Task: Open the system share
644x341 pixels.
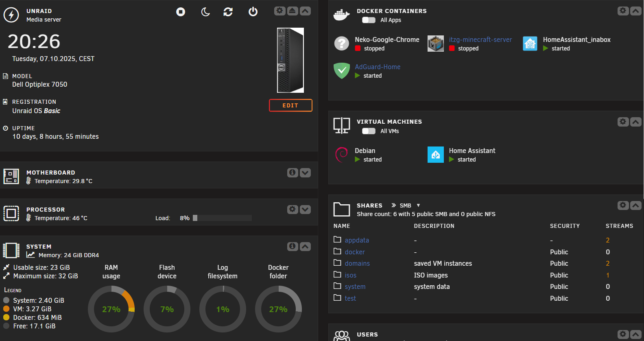Action: pos(355,286)
